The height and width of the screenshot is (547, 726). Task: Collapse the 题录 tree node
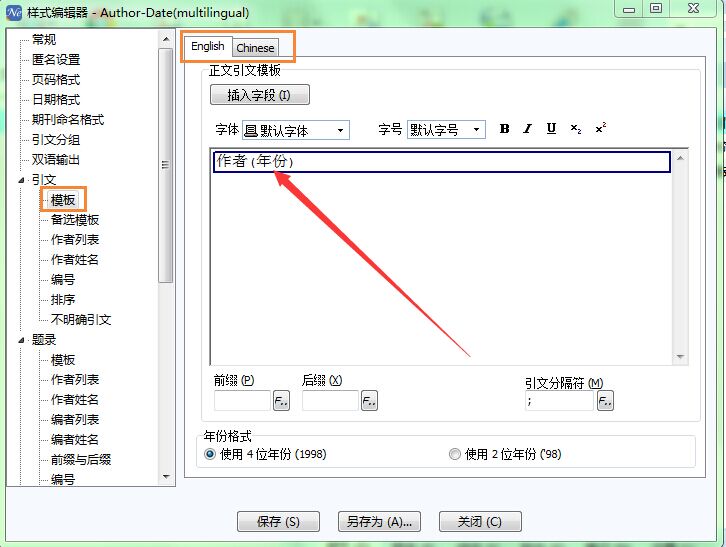pos(21,340)
